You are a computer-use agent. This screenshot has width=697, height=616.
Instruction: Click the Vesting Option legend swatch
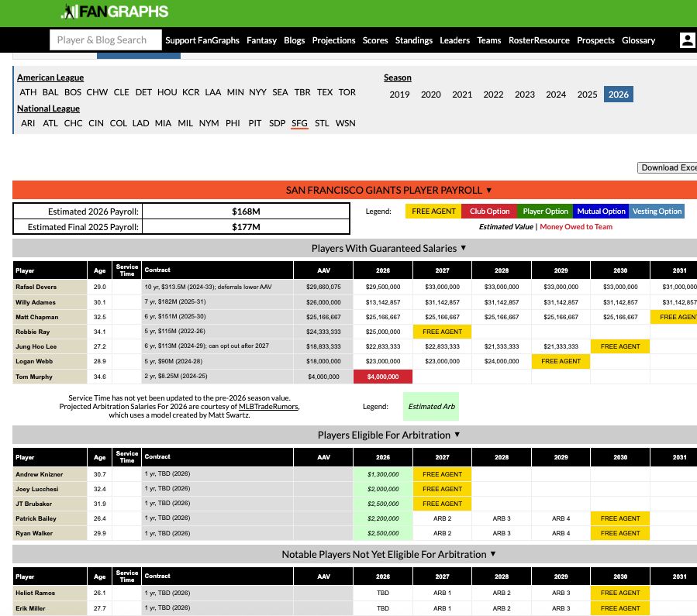657,212
